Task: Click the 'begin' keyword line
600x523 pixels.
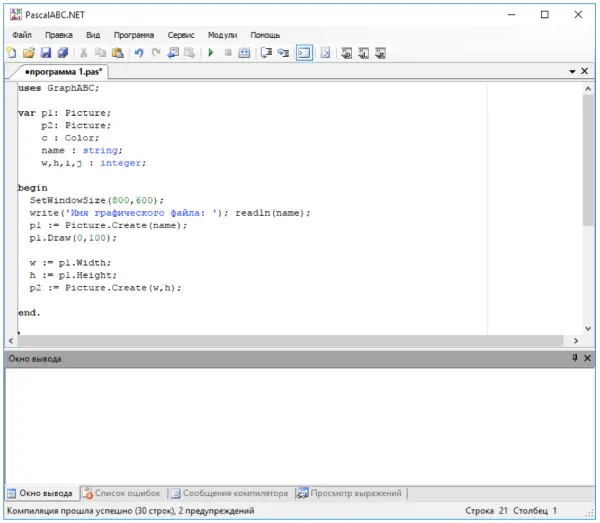Action: point(33,188)
